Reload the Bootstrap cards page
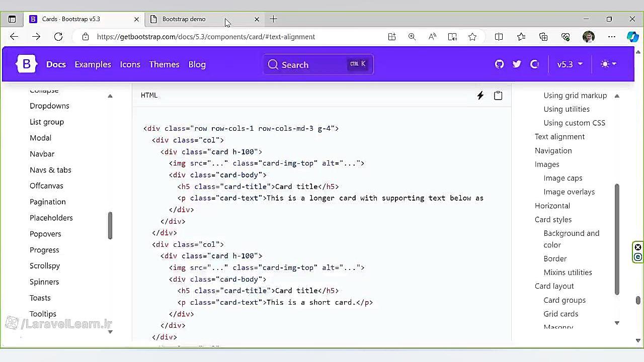 tap(58, 37)
